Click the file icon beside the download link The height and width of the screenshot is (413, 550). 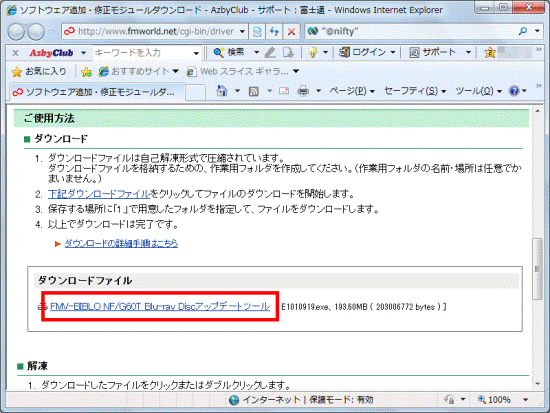point(42,307)
